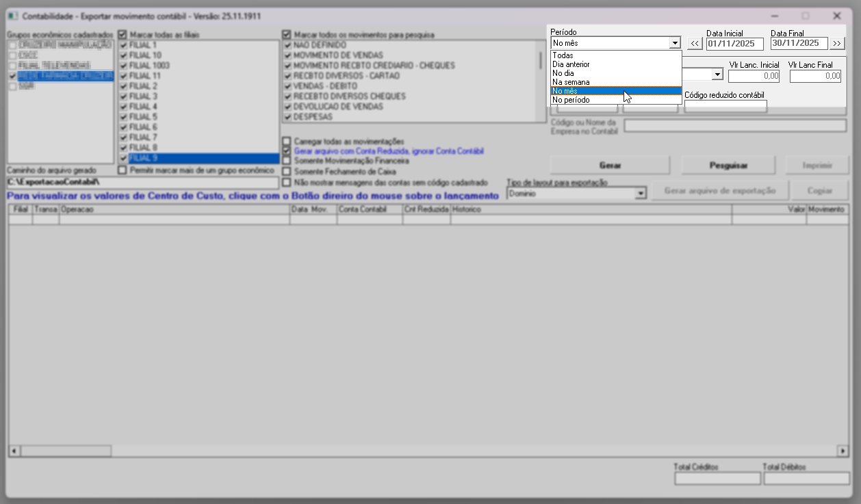Enable 'Carregar todas as movimentações'

pos(287,142)
